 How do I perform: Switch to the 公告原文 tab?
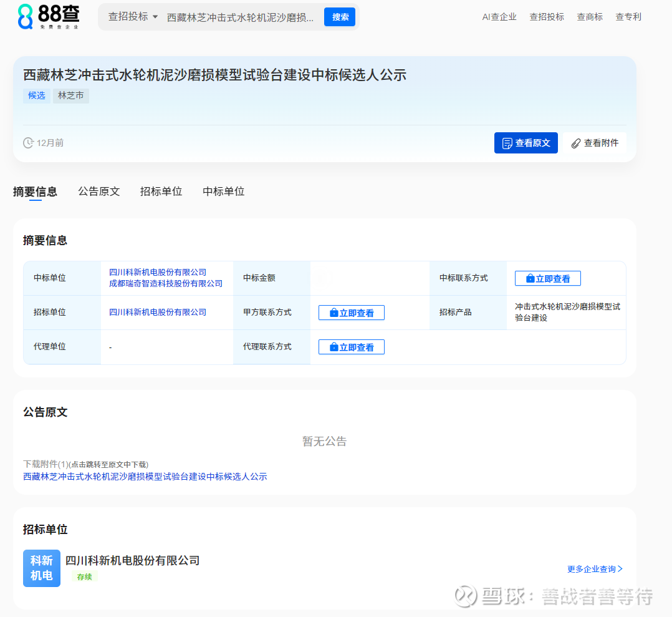click(98, 192)
